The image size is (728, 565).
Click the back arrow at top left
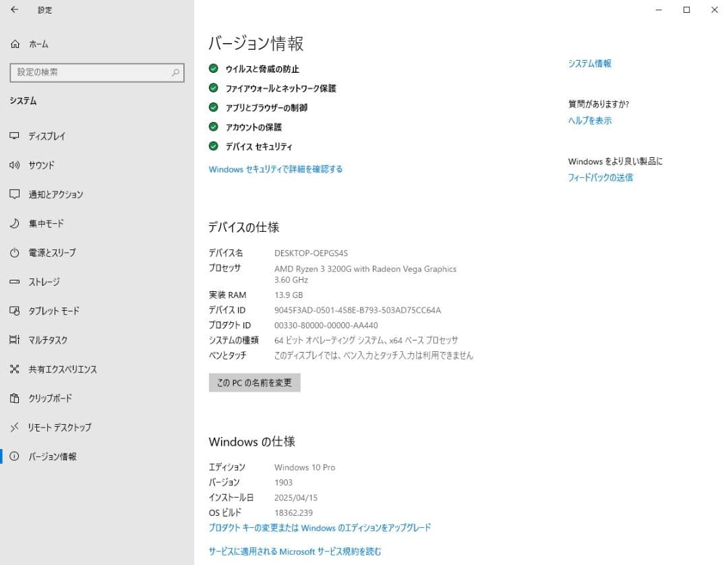click(x=13, y=10)
